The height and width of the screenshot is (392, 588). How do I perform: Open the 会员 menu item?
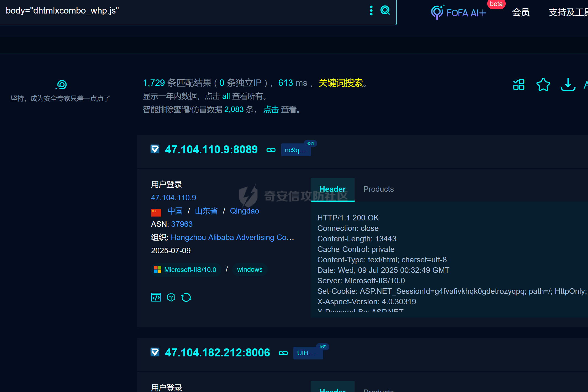point(521,12)
